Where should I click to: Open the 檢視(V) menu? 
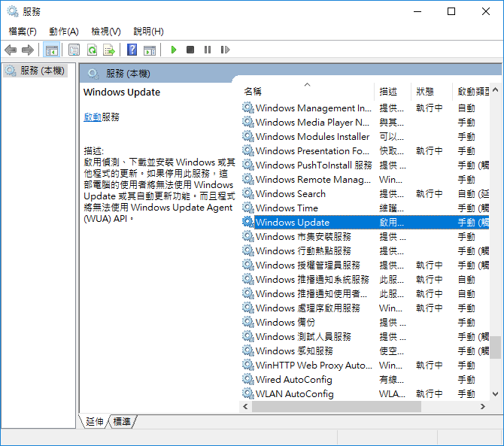pyautogui.click(x=106, y=32)
